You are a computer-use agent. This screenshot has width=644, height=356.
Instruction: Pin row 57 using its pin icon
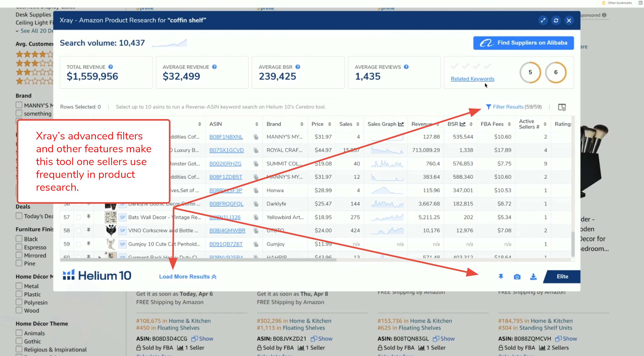[x=89, y=217]
